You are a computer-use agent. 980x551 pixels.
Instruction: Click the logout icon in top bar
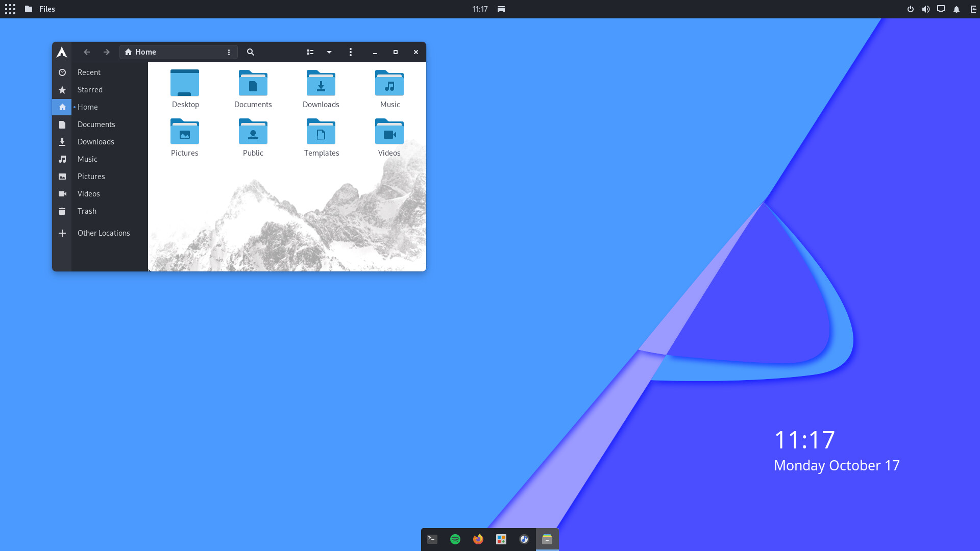[973, 9]
